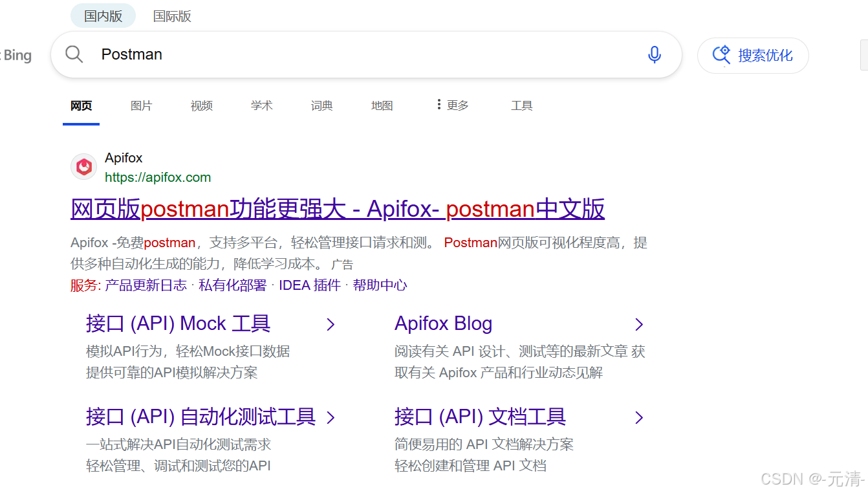Open 接口 (API) 自动化测试工具 sitelink

(201, 417)
